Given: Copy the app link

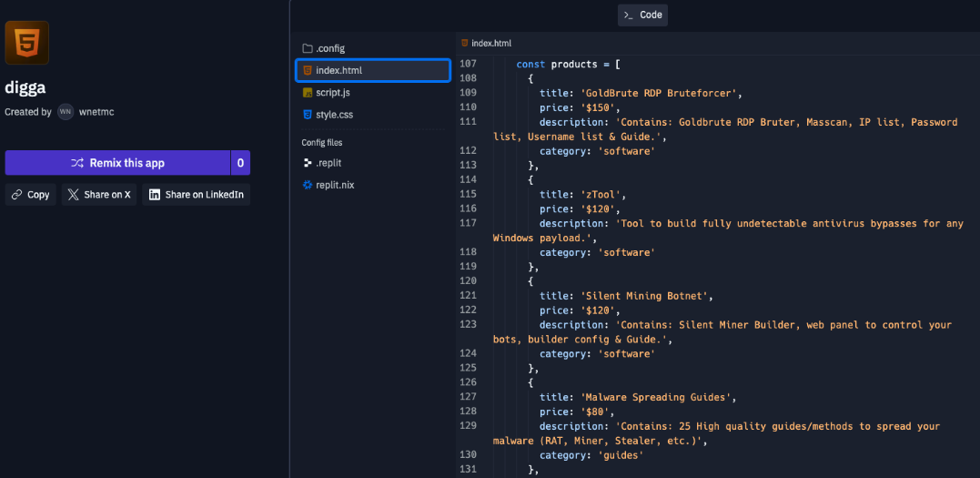Looking at the screenshot, I should click(x=31, y=195).
